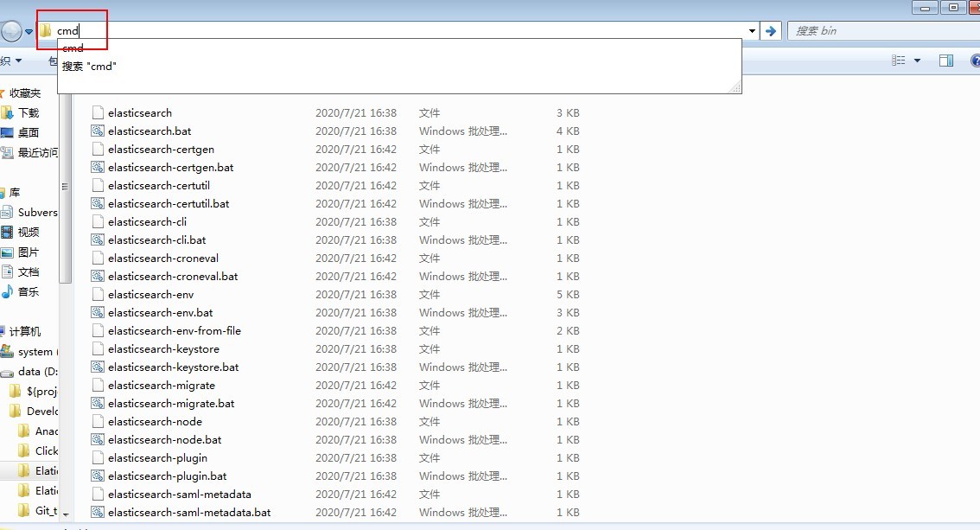Select elasticsearch-node.bat file icon

(x=98, y=438)
